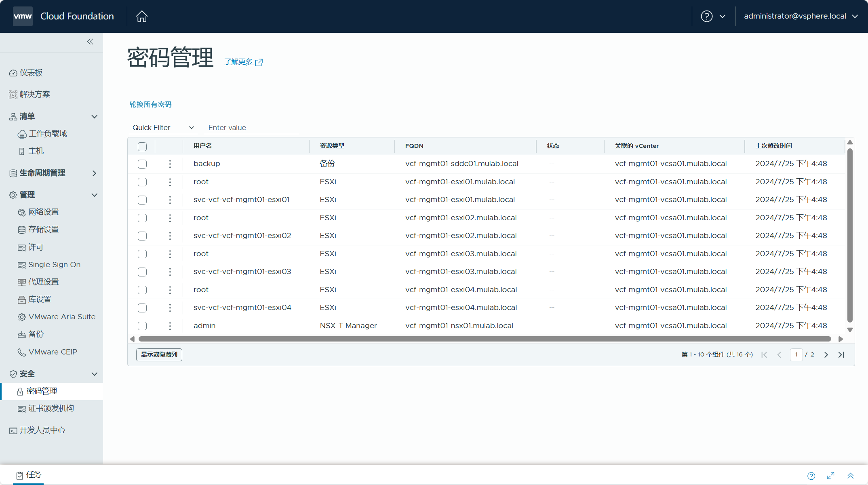Screen dimensions: 868x485
Task: Select checkbox for root esxi03 row
Action: pos(142,254)
